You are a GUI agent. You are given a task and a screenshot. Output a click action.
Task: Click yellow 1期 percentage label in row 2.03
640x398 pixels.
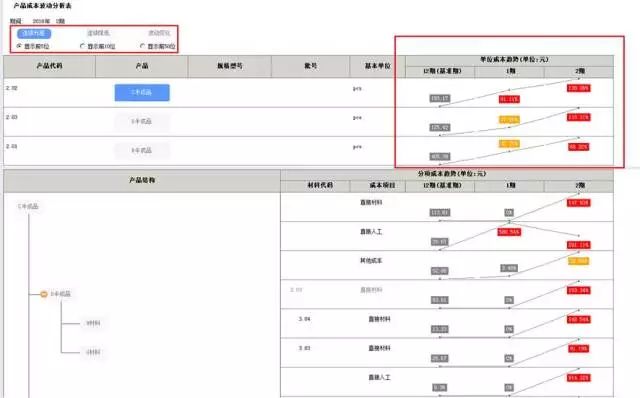click(x=509, y=120)
